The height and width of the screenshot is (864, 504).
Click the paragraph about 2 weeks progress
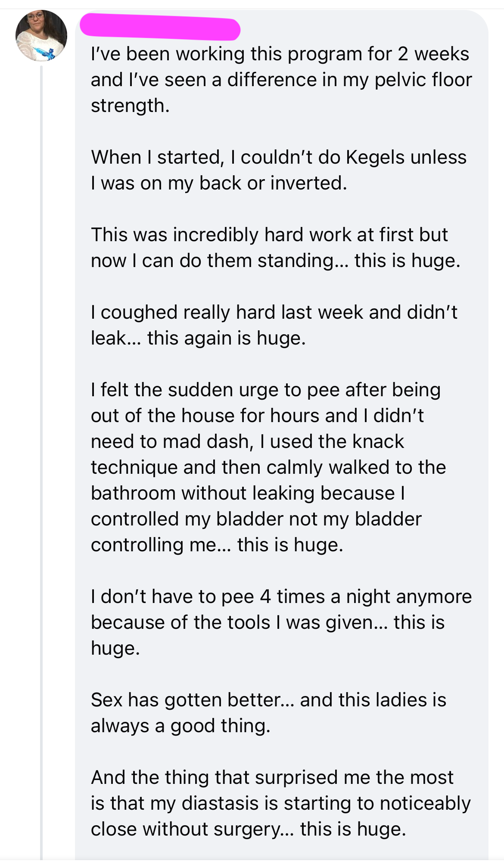pyautogui.click(x=281, y=80)
